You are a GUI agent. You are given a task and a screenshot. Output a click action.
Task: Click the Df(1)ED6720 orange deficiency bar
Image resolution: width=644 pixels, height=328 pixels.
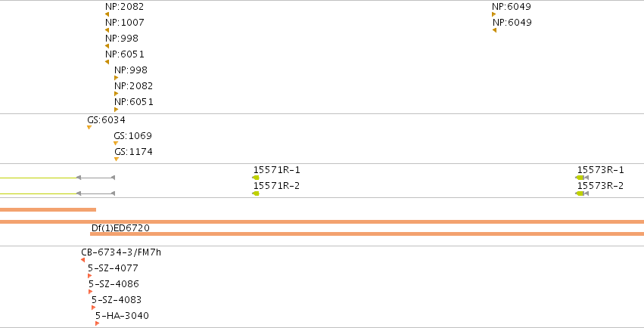pos(367,234)
